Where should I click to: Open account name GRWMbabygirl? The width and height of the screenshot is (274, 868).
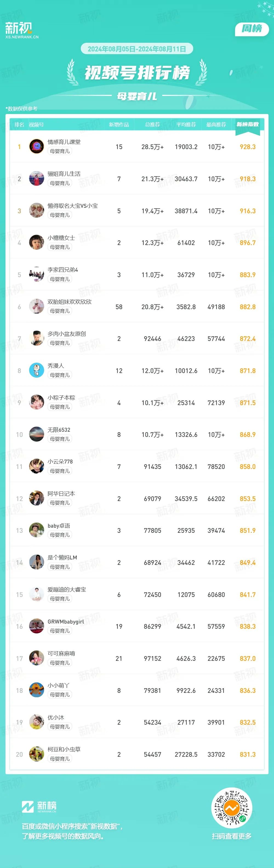click(x=66, y=621)
